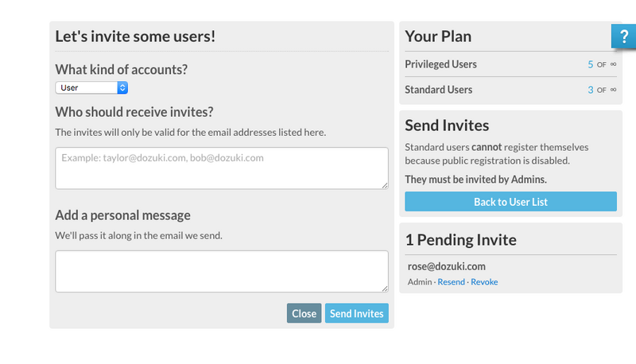Image resolution: width=636 pixels, height=364 pixels.
Task: Click the Privileged Users count 5
Action: (x=590, y=64)
